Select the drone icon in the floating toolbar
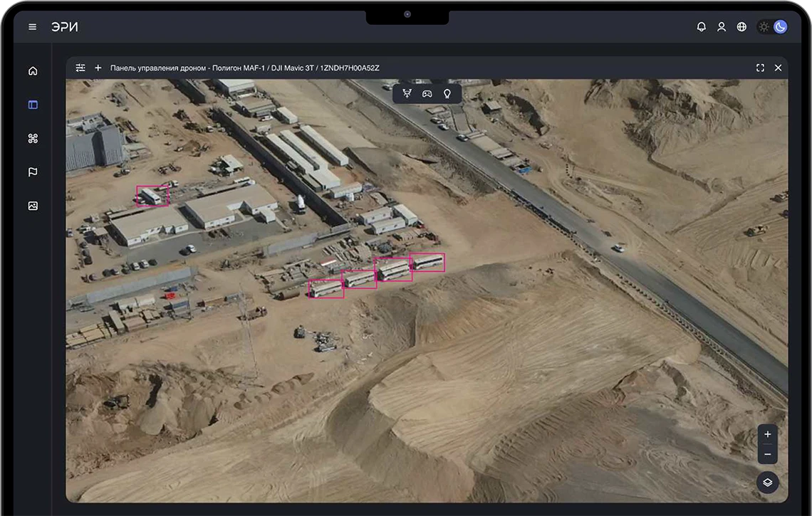Viewport: 812px width, 516px height. tap(407, 94)
